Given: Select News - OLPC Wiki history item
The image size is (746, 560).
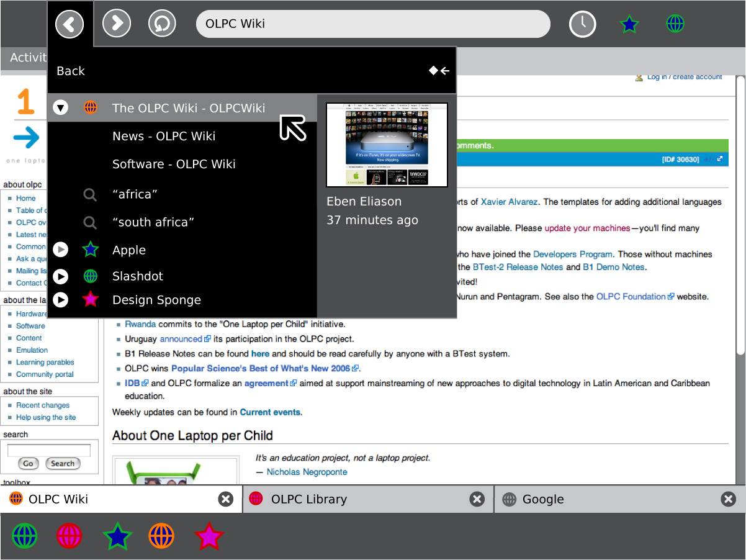Looking at the screenshot, I should tap(164, 137).
